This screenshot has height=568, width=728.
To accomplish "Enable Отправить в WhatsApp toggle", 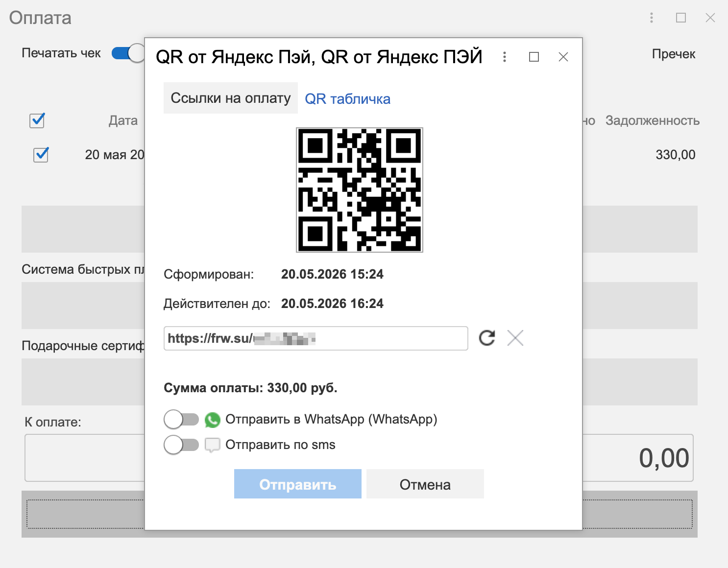I will click(x=181, y=420).
